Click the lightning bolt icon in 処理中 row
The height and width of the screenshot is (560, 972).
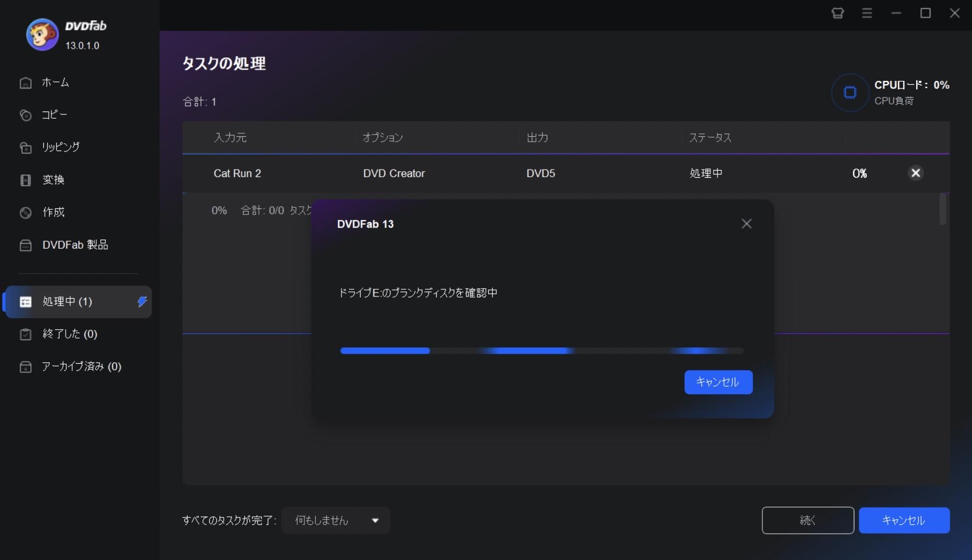(142, 302)
